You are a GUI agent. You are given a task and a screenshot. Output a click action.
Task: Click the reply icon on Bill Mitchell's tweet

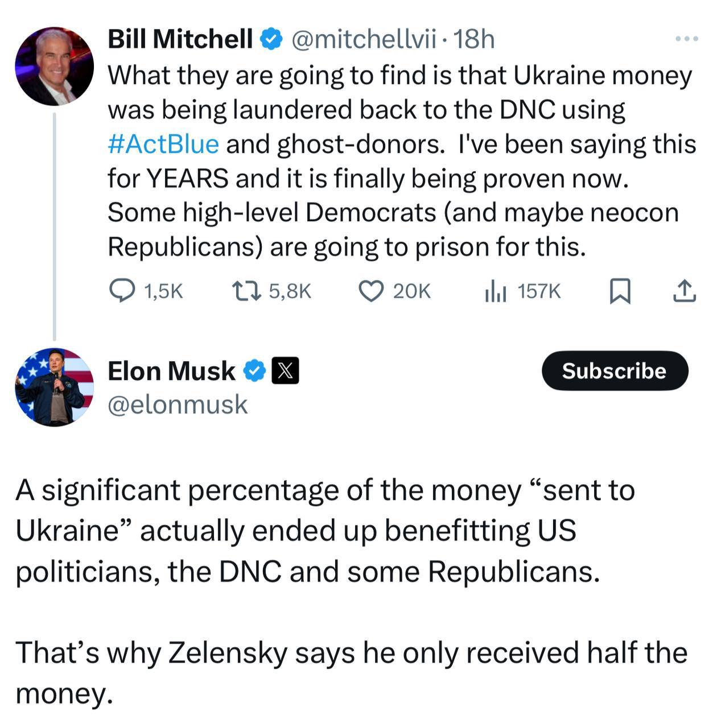122,291
